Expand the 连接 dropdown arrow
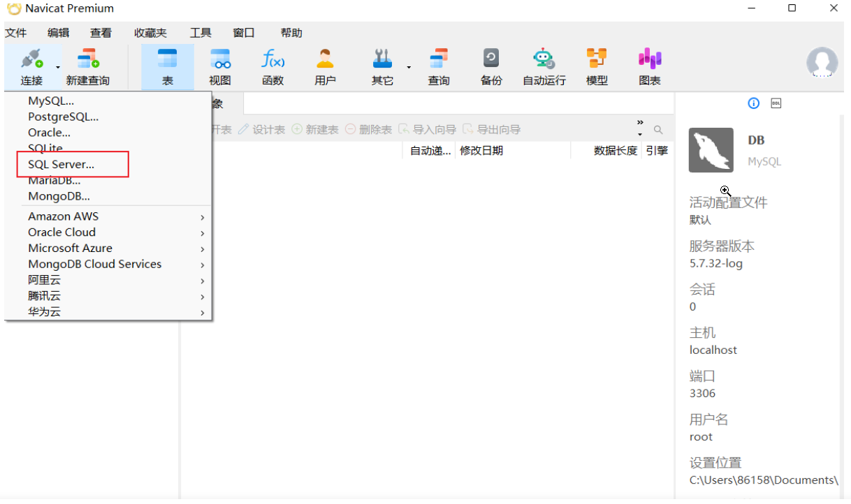This screenshot has width=851, height=504. pyautogui.click(x=58, y=68)
